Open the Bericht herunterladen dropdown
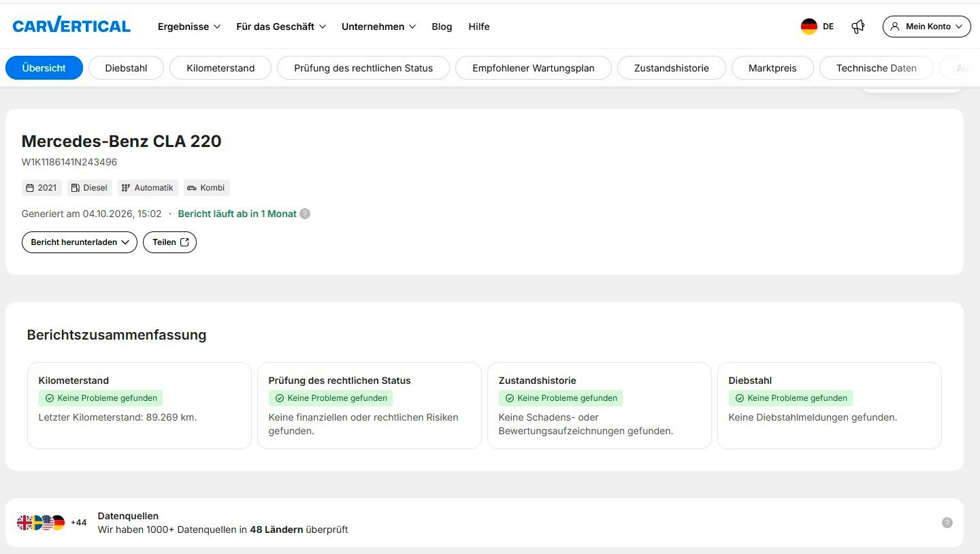This screenshot has width=980, height=554. [80, 242]
